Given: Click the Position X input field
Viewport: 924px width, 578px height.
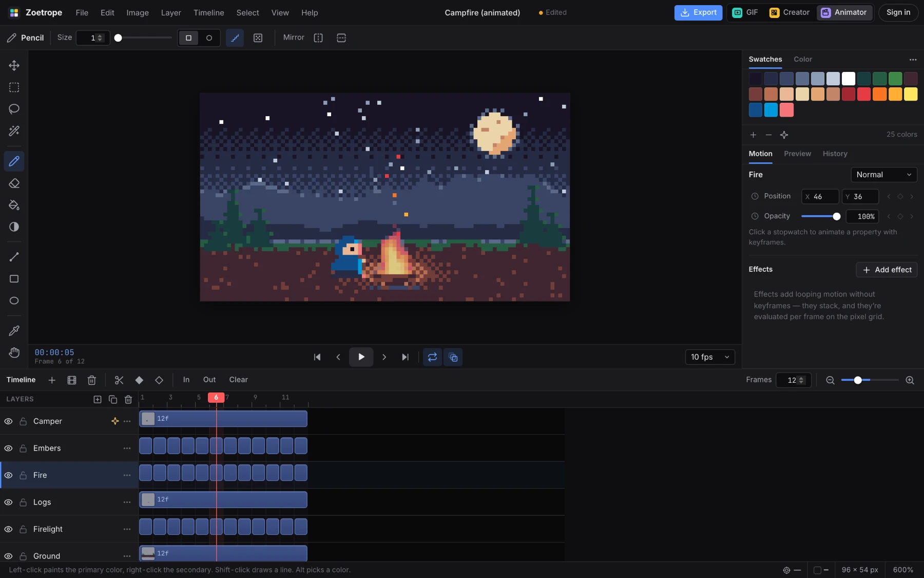Looking at the screenshot, I should 820,196.
